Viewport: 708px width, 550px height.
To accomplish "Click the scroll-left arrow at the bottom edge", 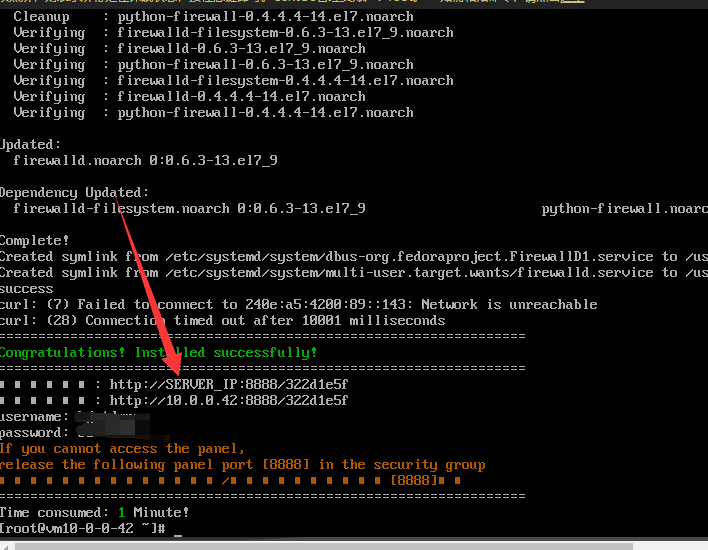I will click(x=5, y=546).
